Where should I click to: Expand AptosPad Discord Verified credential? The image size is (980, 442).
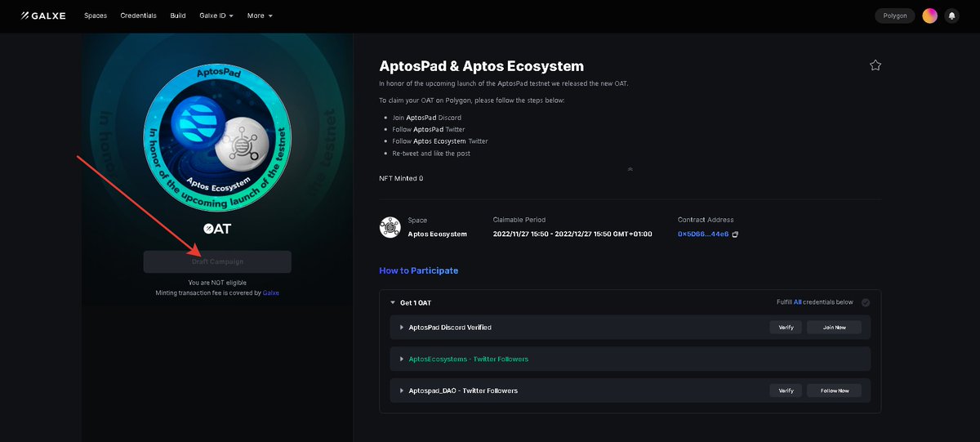click(402, 328)
